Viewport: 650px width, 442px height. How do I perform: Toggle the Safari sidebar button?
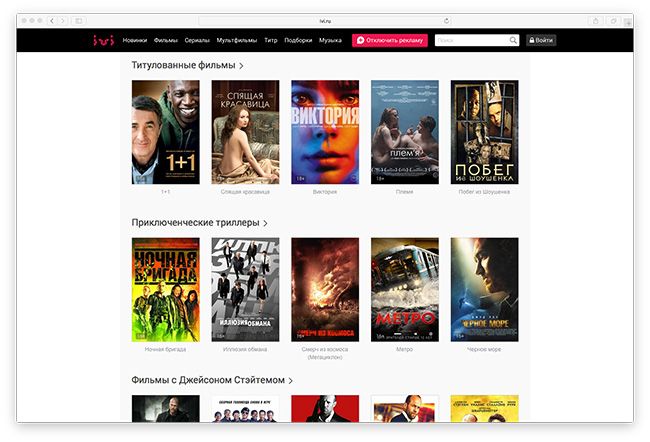[79, 20]
